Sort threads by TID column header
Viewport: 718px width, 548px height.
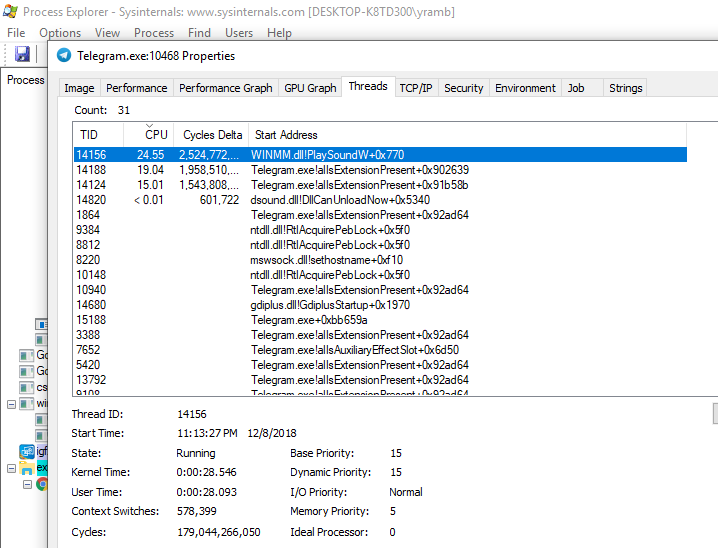pos(98,135)
